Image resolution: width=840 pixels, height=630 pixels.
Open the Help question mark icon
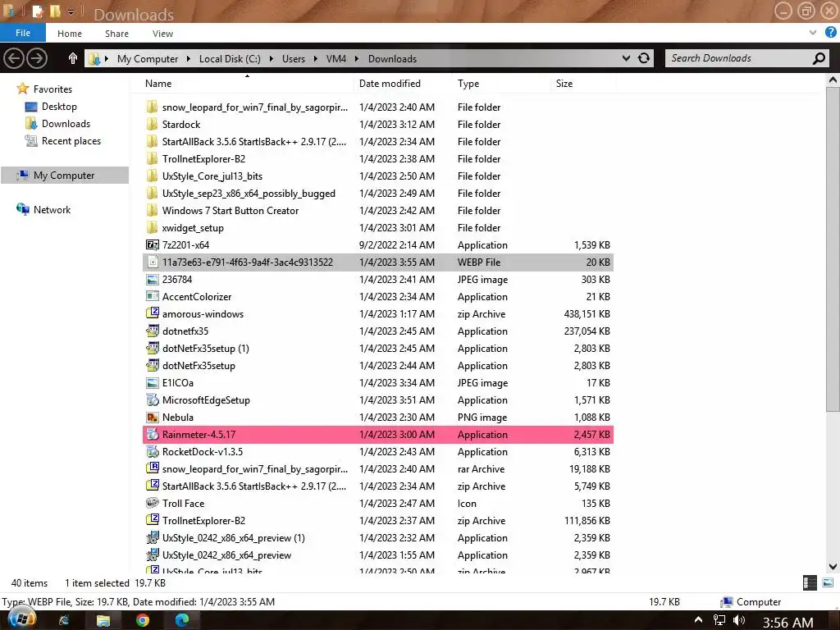pos(830,32)
